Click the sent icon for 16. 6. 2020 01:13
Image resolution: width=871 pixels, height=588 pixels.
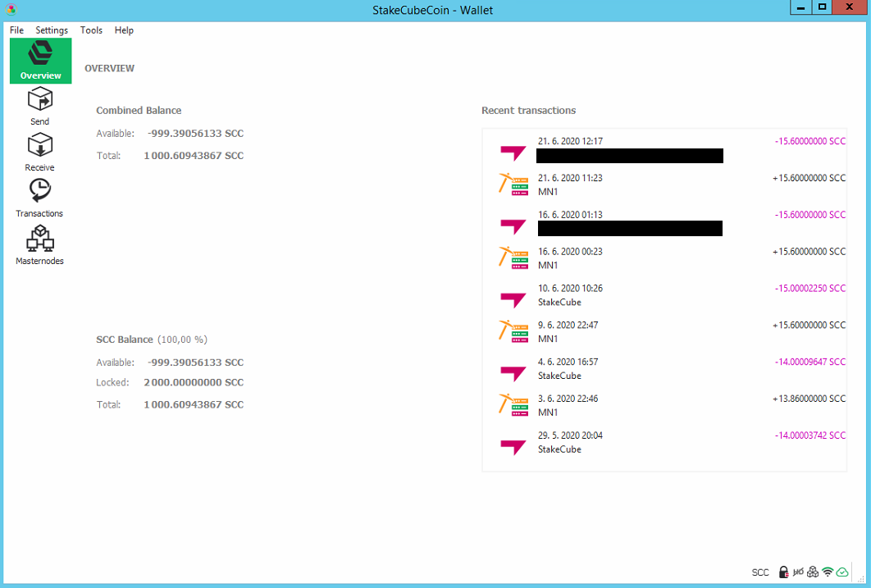(513, 226)
